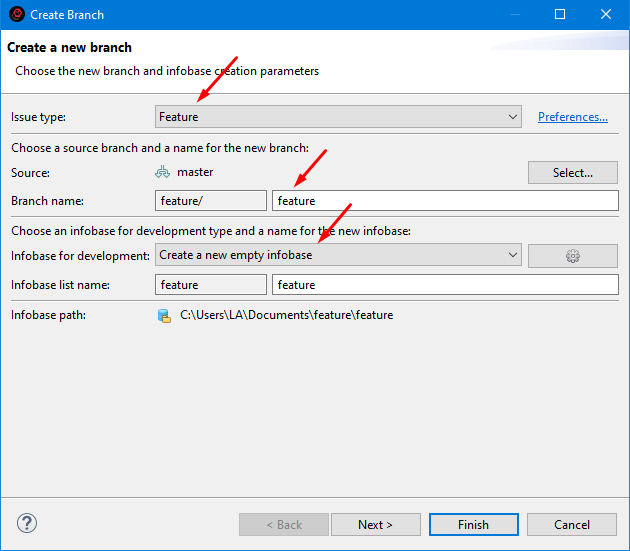
Task: Click the Infobase list name prefix field
Action: 211,285
